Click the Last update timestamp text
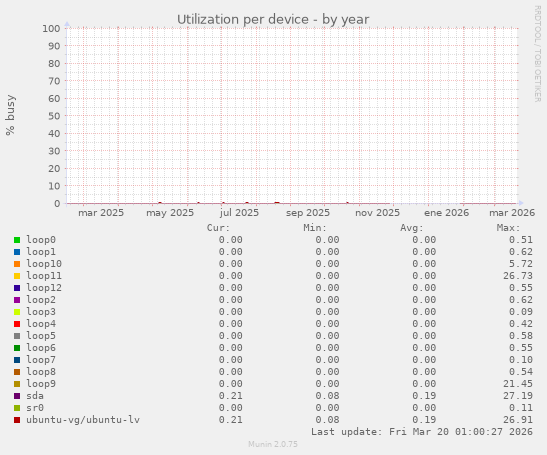The width and height of the screenshot is (547, 455). pyautogui.click(x=422, y=432)
